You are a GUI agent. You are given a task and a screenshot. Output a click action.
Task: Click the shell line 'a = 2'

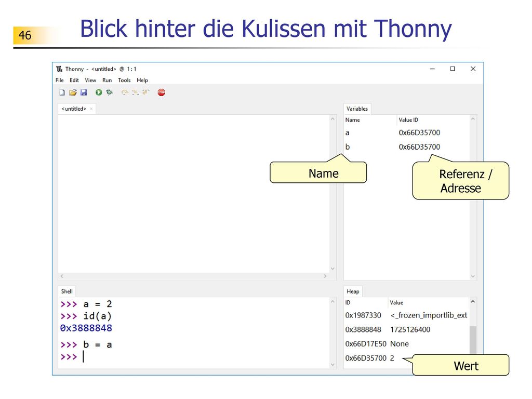(98, 304)
